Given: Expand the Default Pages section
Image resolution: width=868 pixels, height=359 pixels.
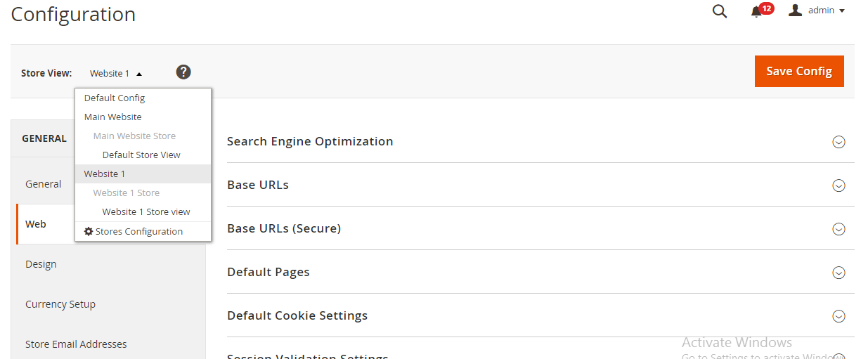Looking at the screenshot, I should (838, 273).
